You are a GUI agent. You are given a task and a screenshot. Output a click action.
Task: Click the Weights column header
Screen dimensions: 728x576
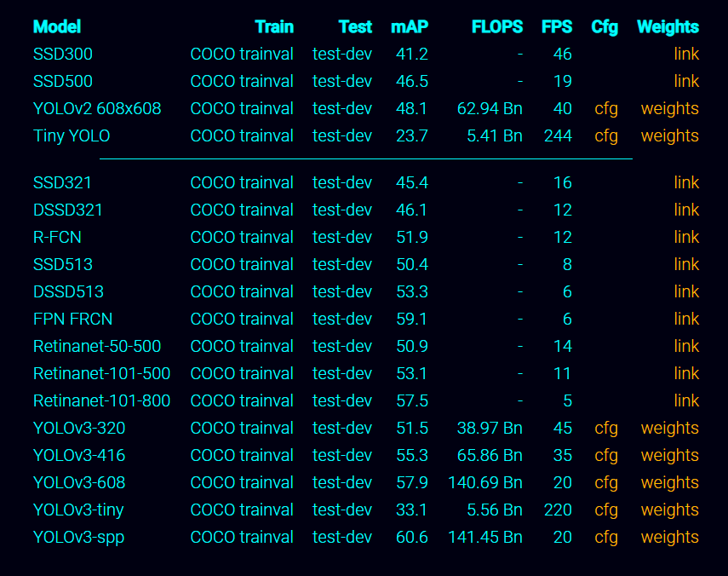[x=668, y=28]
